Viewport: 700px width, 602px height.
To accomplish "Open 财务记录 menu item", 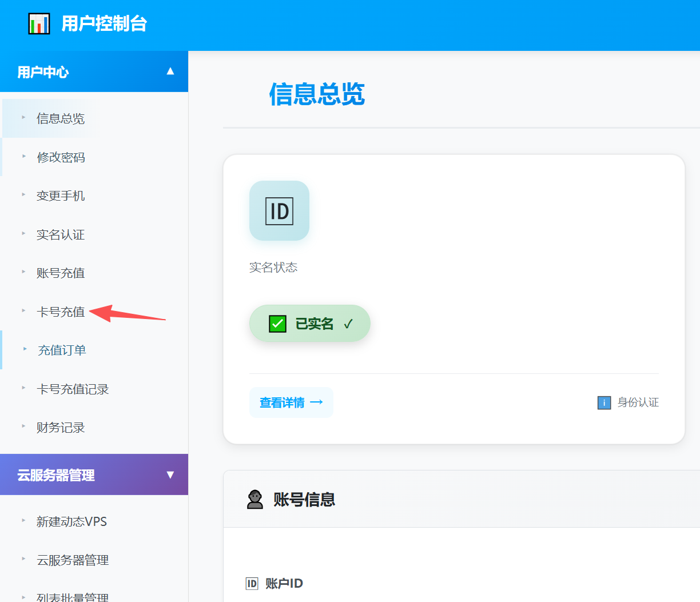I will coord(61,428).
